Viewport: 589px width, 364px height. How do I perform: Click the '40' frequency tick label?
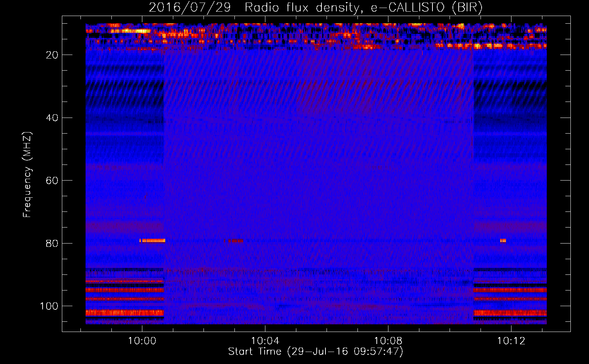(52, 118)
